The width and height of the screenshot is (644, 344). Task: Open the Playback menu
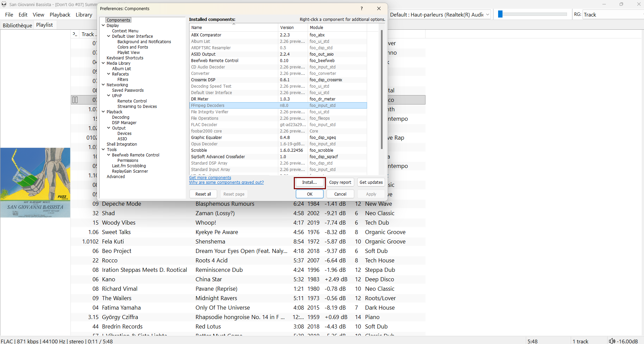click(x=60, y=15)
